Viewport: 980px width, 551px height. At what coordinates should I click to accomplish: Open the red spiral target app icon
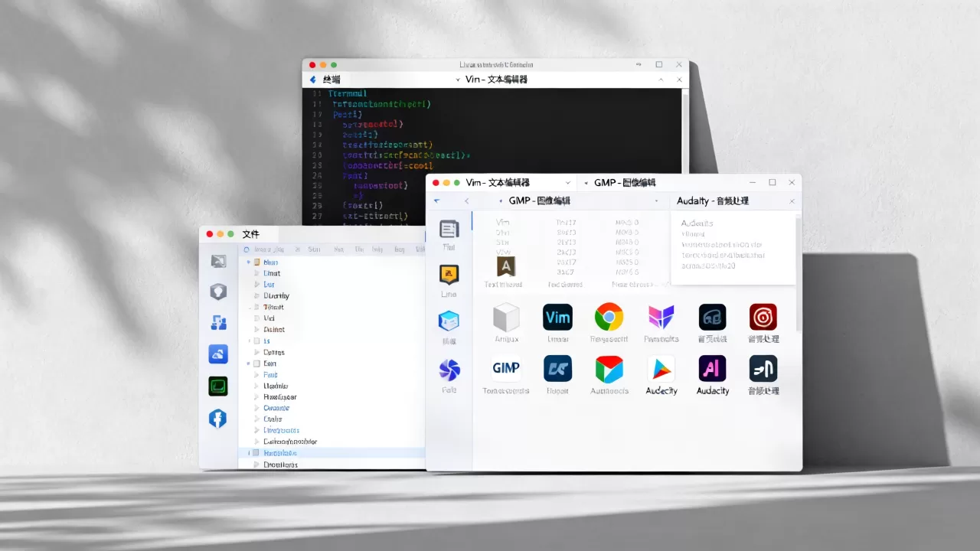click(763, 317)
